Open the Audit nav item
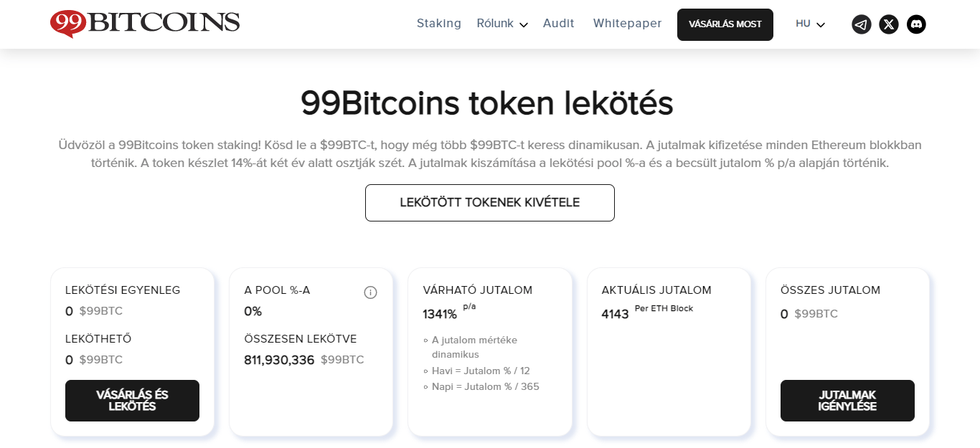The height and width of the screenshot is (448, 980). 559,24
